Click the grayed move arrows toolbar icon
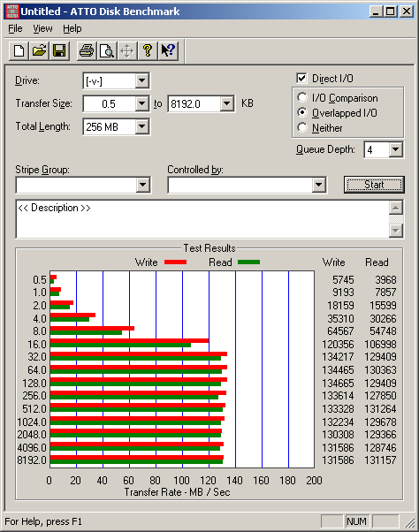The image size is (419, 532). pos(127,51)
